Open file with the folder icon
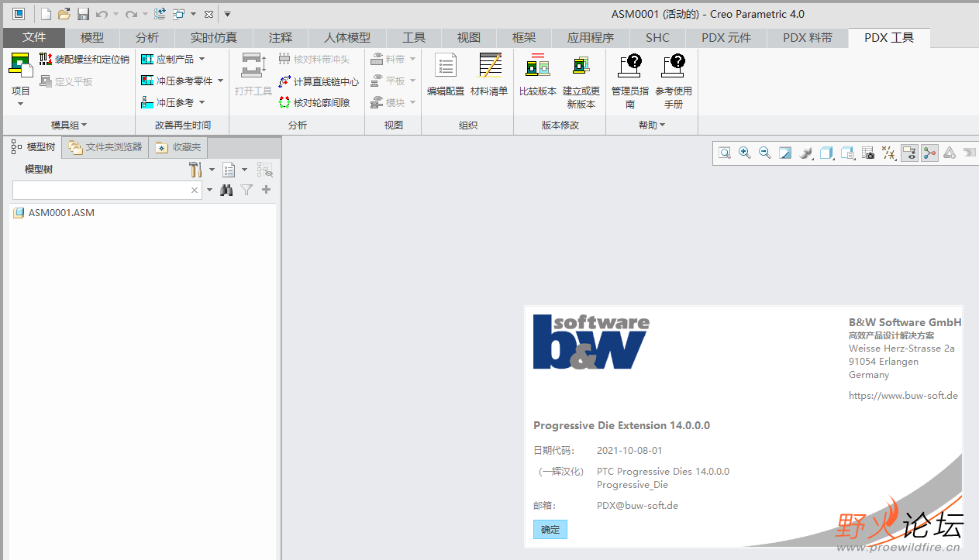 click(64, 14)
